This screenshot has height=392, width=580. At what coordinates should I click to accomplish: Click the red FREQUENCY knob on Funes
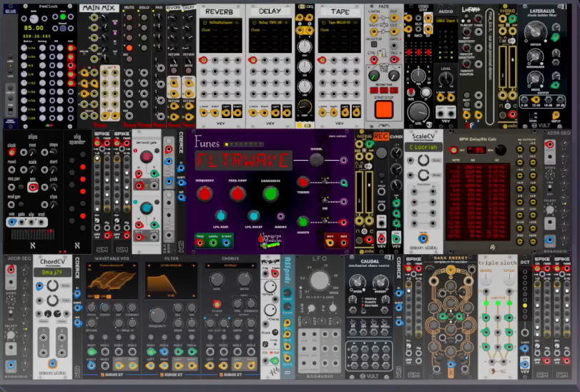tap(205, 194)
